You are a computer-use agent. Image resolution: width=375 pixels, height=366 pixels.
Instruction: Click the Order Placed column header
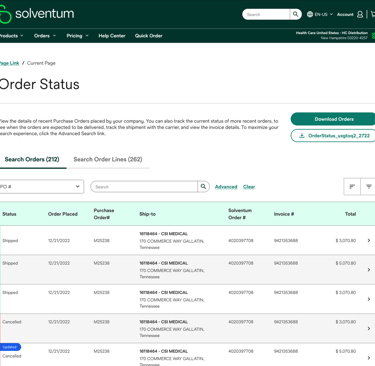click(63, 214)
